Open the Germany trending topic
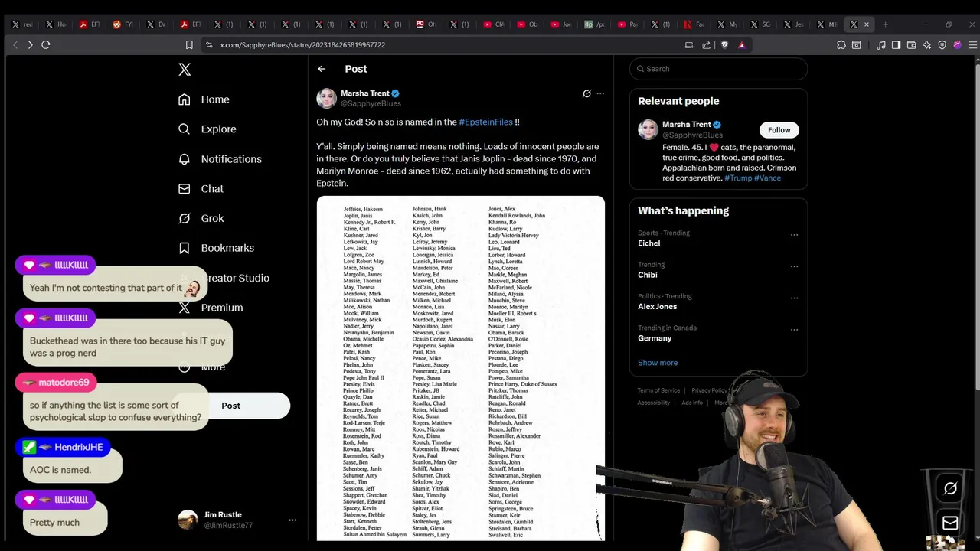The height and width of the screenshot is (551, 980). click(x=655, y=338)
